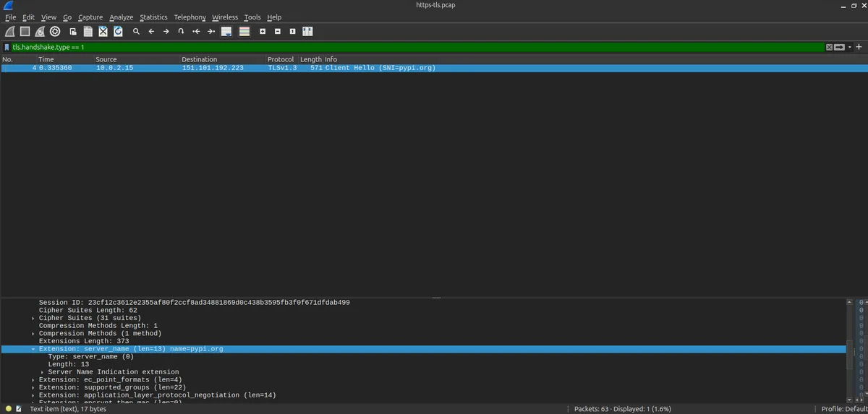The image size is (868, 414).
Task: Save this capture file icon
Action: (x=88, y=31)
